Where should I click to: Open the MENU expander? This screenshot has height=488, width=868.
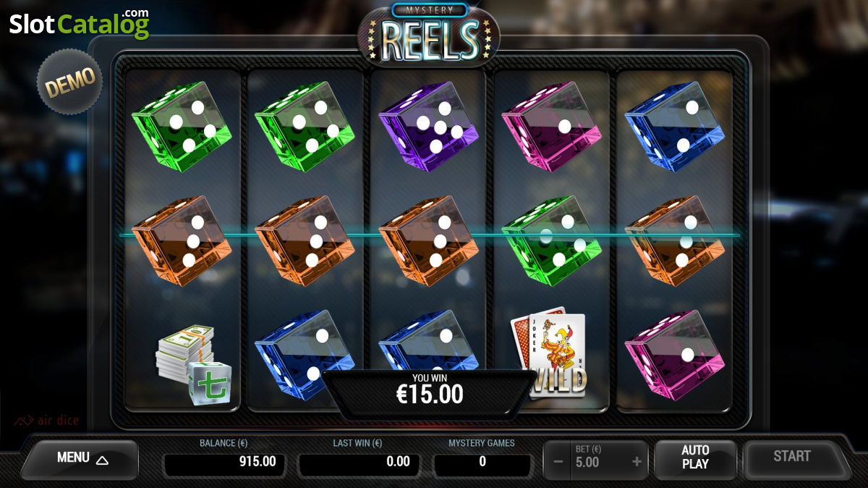pyautogui.click(x=82, y=458)
